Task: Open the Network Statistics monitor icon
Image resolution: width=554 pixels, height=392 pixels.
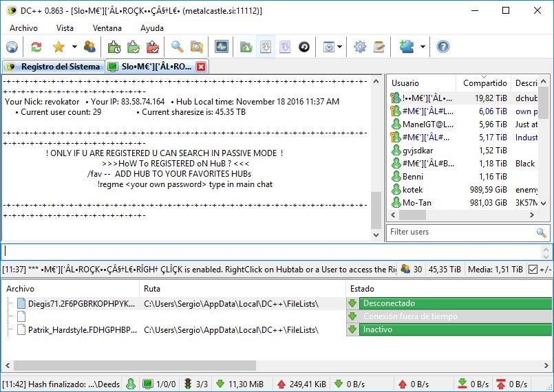Action: coord(221,47)
